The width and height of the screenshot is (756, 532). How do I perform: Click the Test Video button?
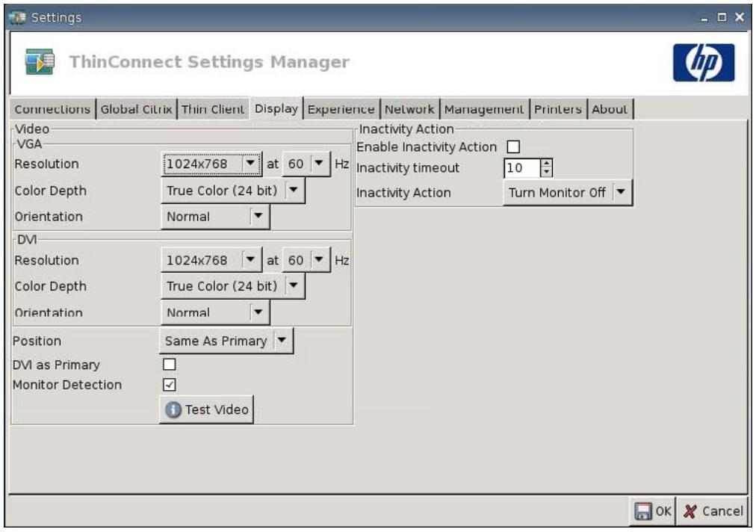206,409
